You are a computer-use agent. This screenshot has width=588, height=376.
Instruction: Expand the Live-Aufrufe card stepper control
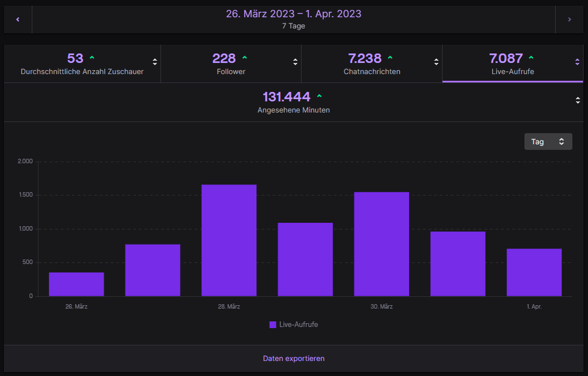coord(576,63)
